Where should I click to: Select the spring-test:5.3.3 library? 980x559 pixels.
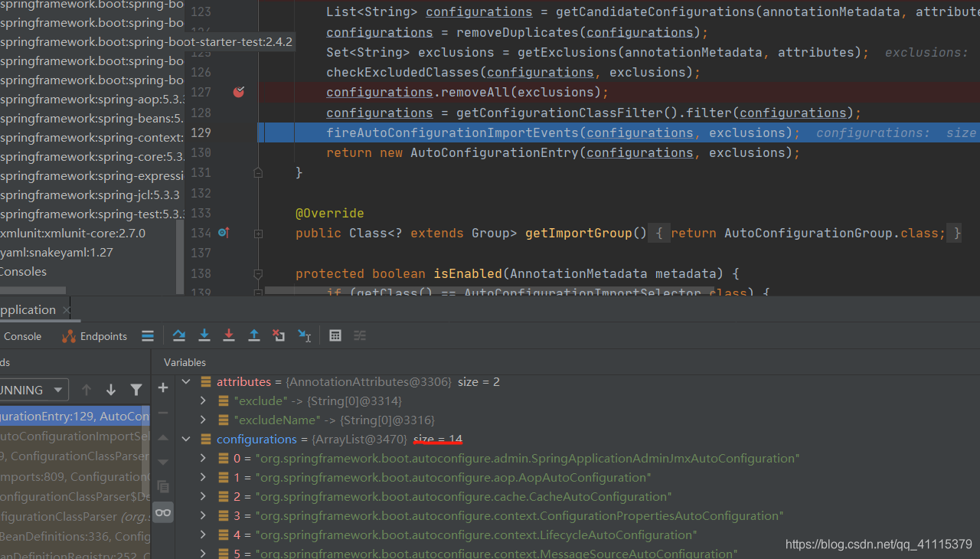[92, 214]
